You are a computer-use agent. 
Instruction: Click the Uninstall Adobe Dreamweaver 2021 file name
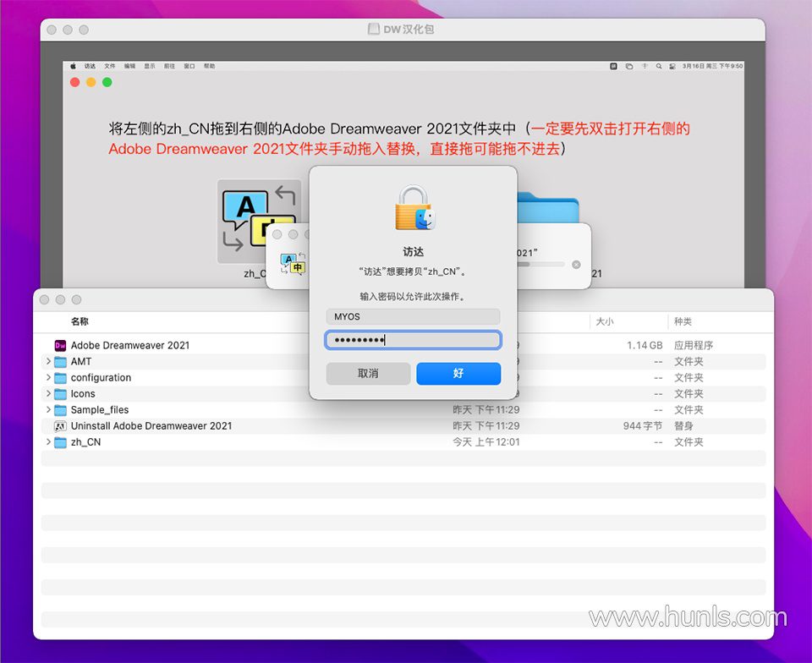151,426
